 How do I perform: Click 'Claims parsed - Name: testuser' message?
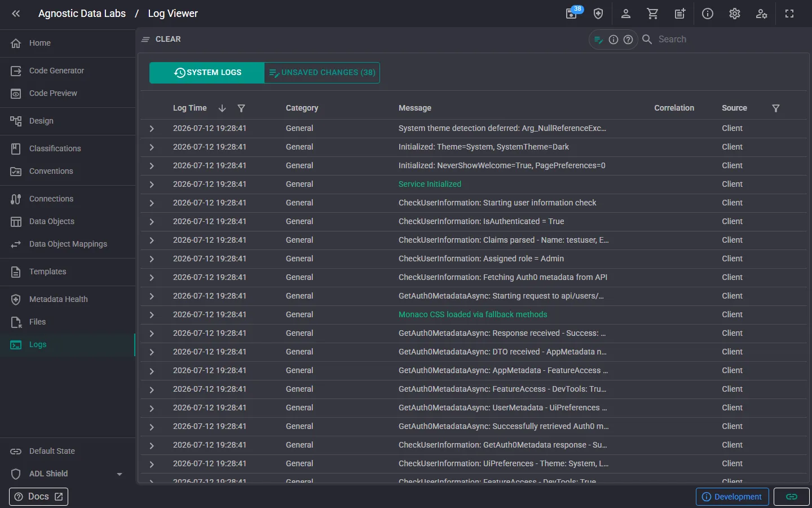click(504, 240)
